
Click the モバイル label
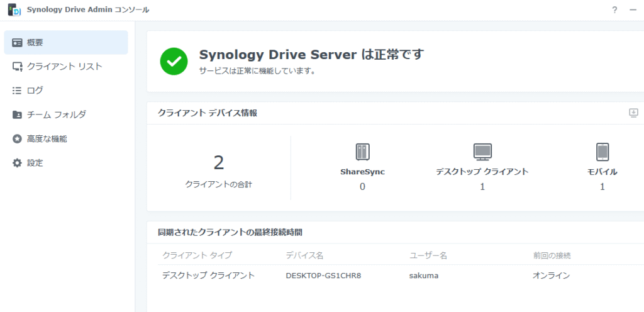click(602, 172)
